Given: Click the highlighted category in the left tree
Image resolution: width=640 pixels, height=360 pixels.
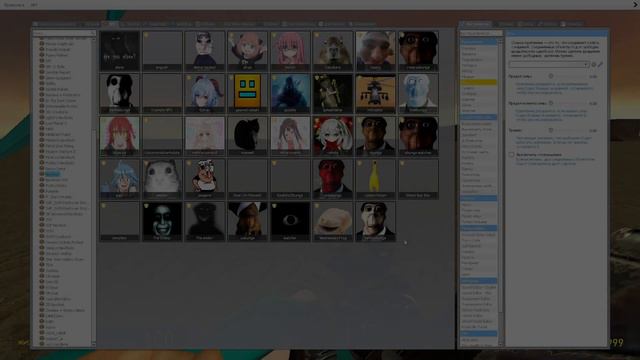Looking at the screenshot, I should coord(52,174).
